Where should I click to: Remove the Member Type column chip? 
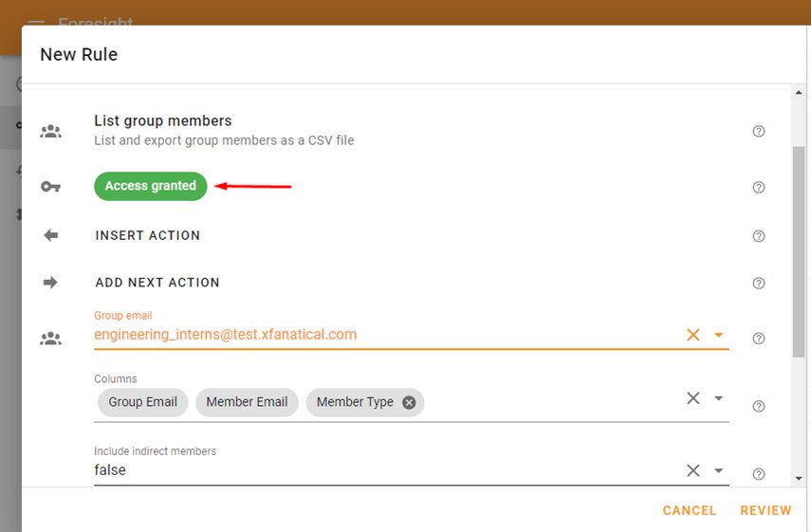click(409, 402)
